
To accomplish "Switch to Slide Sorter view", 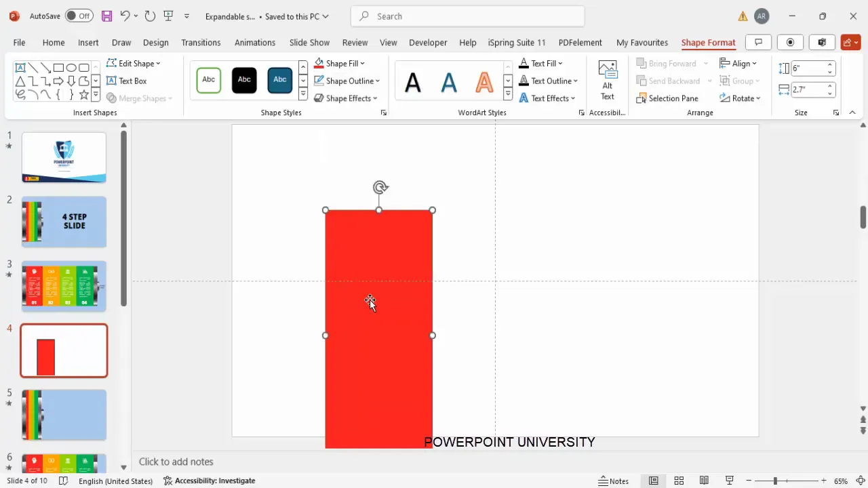I will (679, 481).
